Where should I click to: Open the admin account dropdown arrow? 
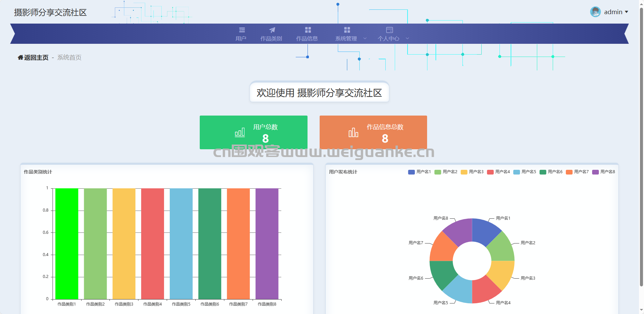click(x=626, y=12)
